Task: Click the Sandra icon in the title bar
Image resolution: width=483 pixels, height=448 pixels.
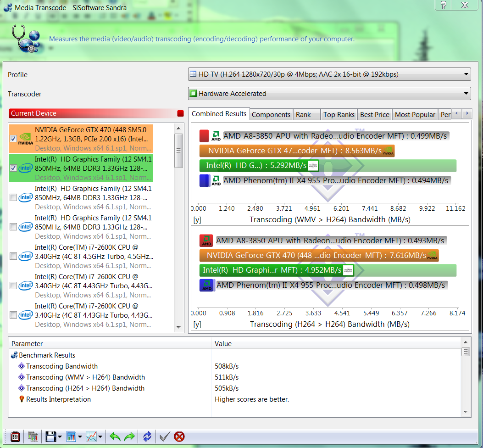Action: 8,7
